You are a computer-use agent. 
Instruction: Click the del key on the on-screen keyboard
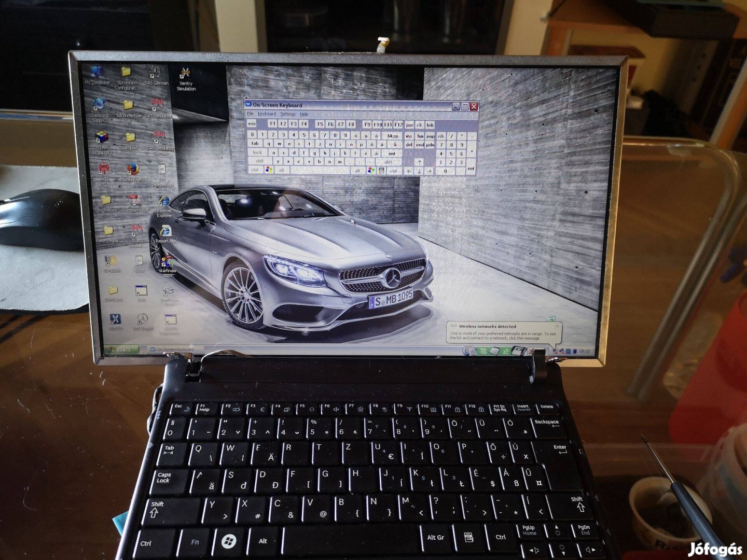pos(409,144)
